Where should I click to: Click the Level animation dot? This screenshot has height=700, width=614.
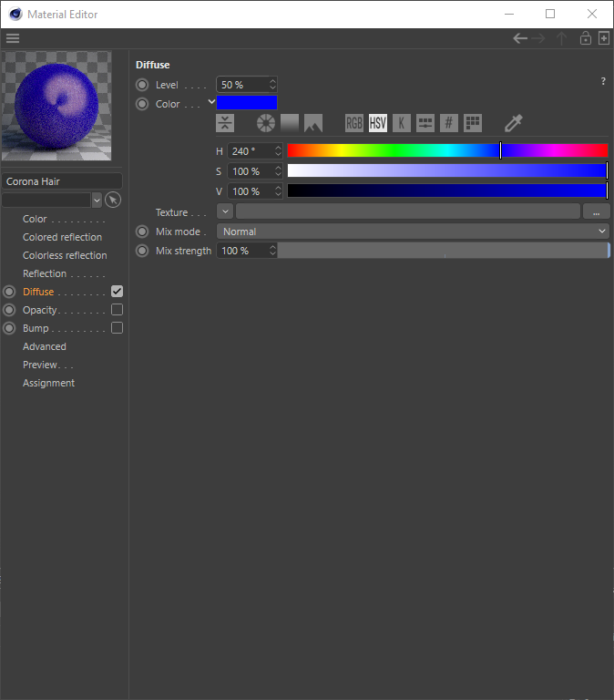[x=142, y=85]
